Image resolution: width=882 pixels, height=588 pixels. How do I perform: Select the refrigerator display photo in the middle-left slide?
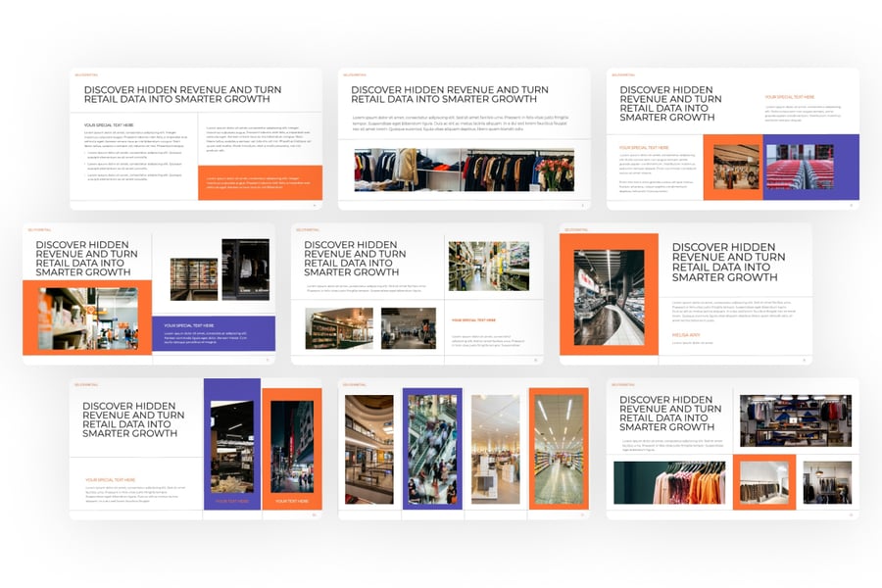pos(194,278)
